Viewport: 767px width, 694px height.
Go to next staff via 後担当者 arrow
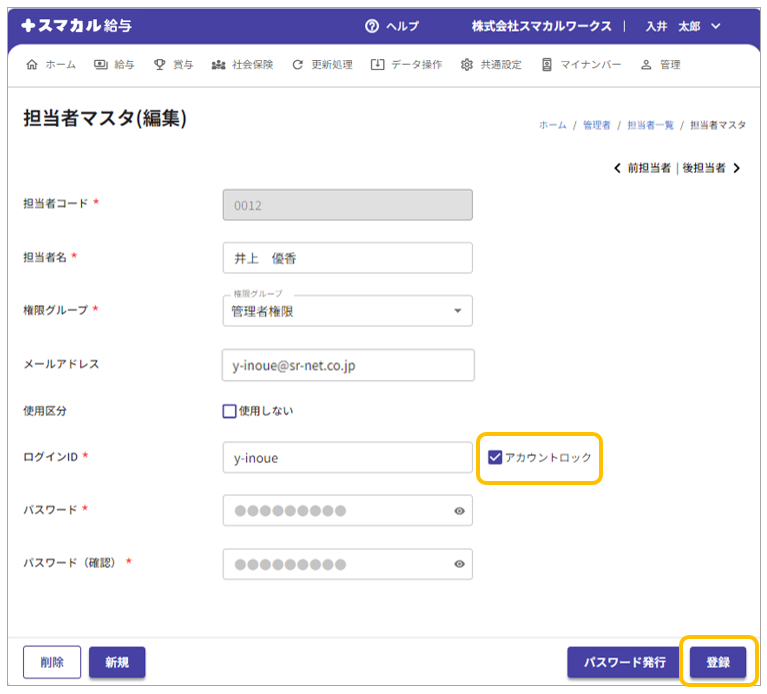point(736,168)
